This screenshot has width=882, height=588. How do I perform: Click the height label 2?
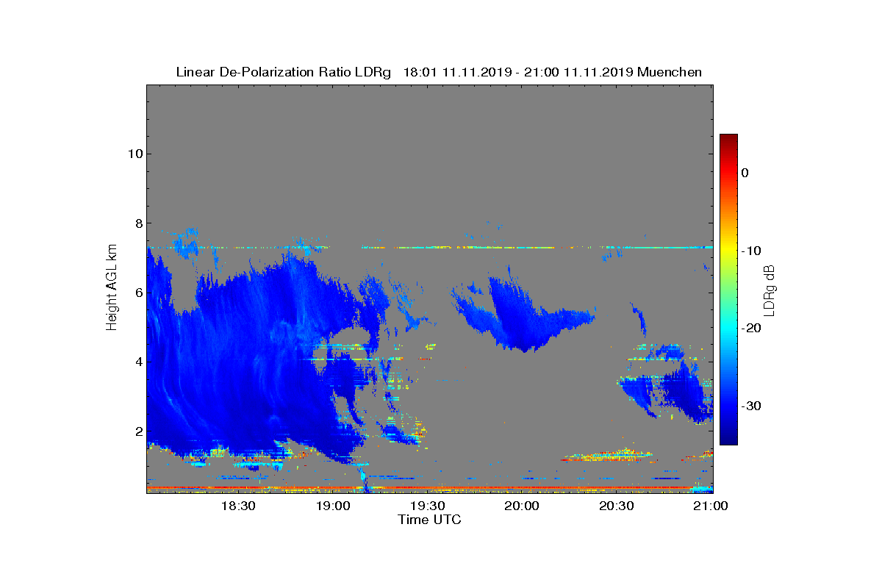coord(137,431)
